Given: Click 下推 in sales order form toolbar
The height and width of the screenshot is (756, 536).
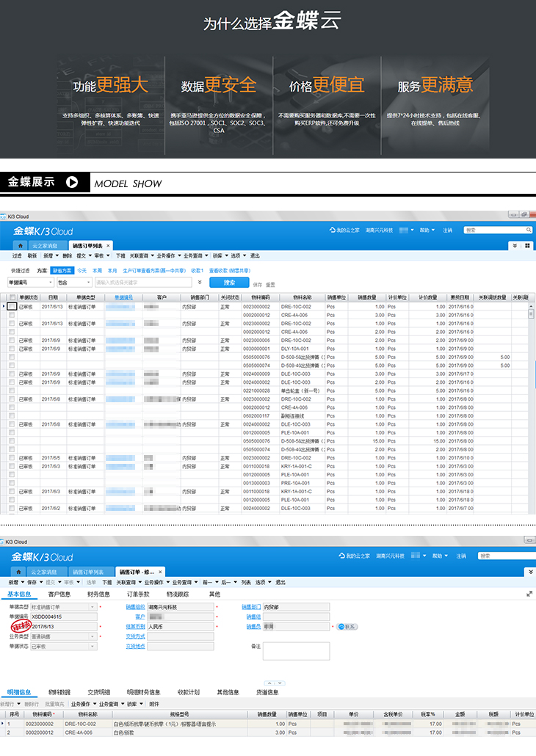Looking at the screenshot, I should (x=107, y=582).
